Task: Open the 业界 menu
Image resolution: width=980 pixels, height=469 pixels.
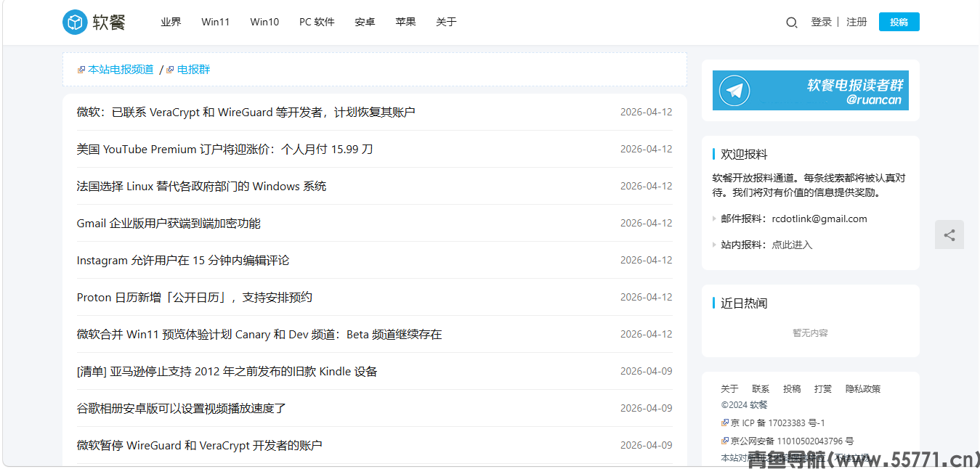Action: click(x=171, y=22)
